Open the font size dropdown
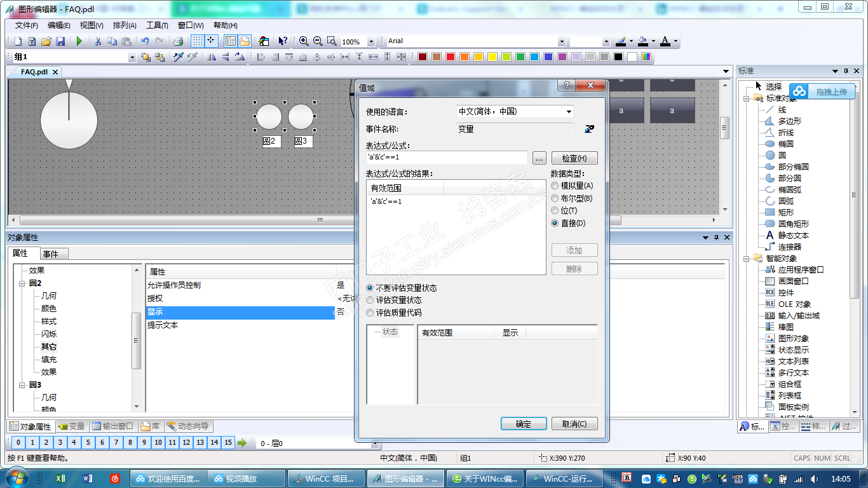This screenshot has height=488, width=868. [606, 42]
